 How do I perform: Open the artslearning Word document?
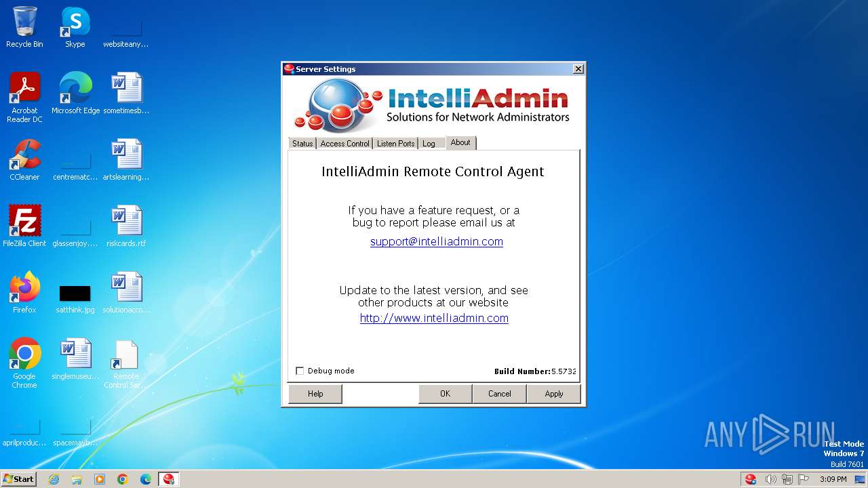click(x=125, y=160)
